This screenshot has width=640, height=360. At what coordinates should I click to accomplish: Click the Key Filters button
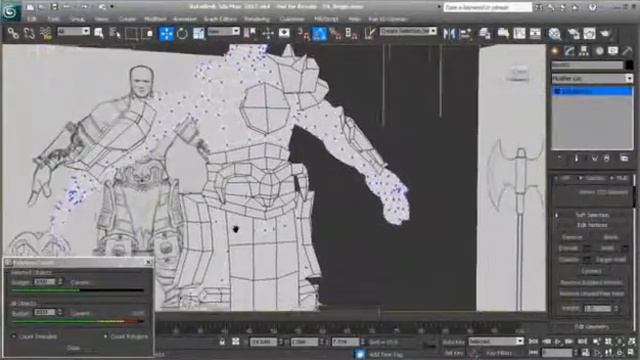[500, 353]
